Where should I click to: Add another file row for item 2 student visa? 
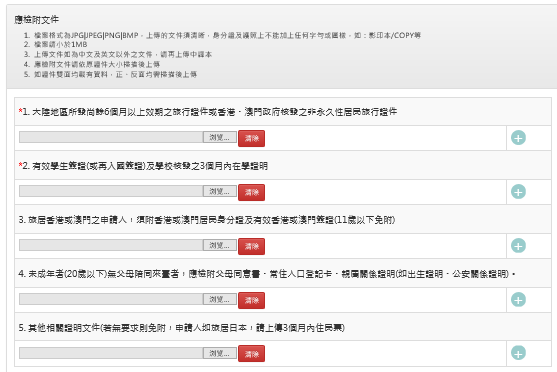pyautogui.click(x=518, y=192)
